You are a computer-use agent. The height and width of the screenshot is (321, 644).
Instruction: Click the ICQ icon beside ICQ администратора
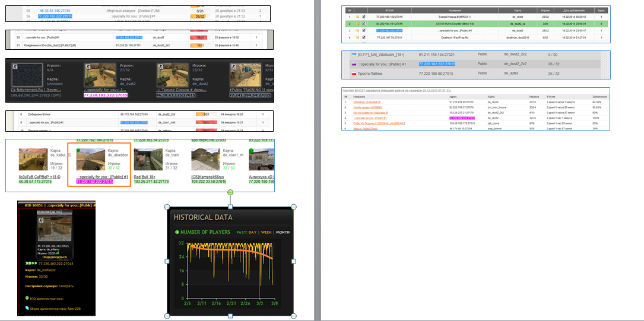pos(27,298)
